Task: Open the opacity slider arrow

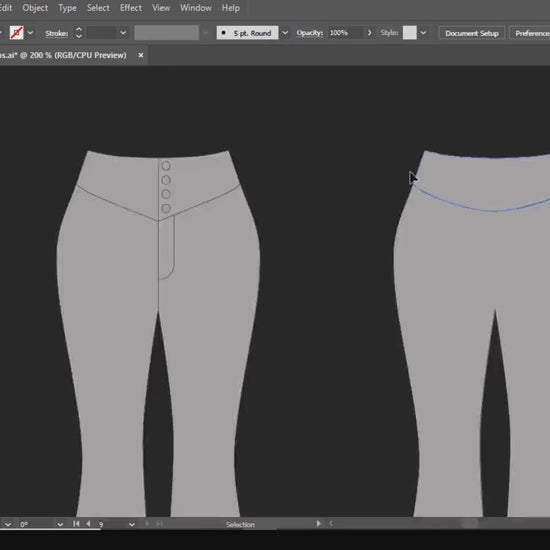Action: [369, 33]
